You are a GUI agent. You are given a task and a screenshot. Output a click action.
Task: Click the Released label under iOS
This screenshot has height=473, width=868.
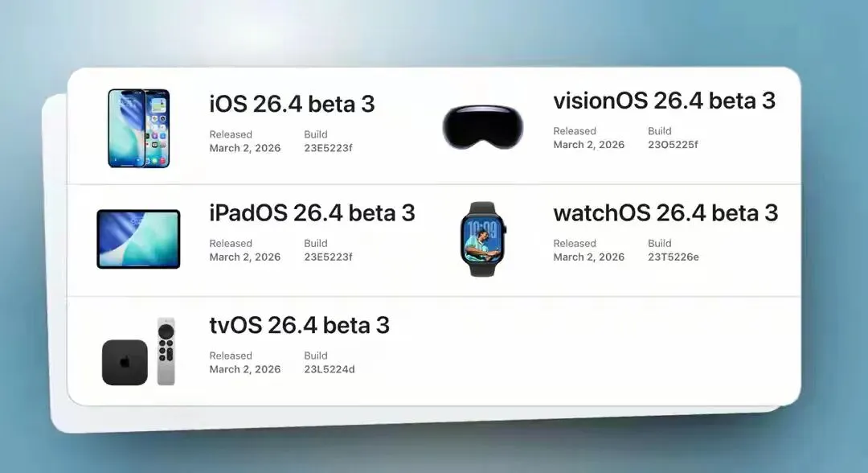(231, 134)
